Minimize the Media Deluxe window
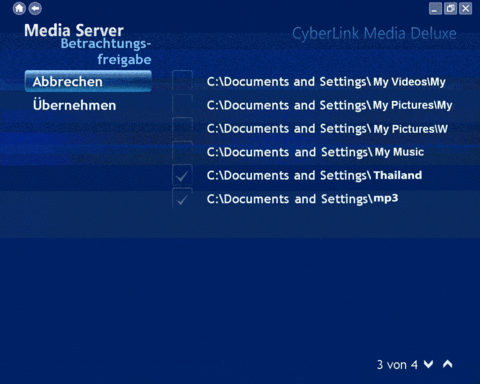Viewport: 480px width, 384px height. [x=435, y=9]
